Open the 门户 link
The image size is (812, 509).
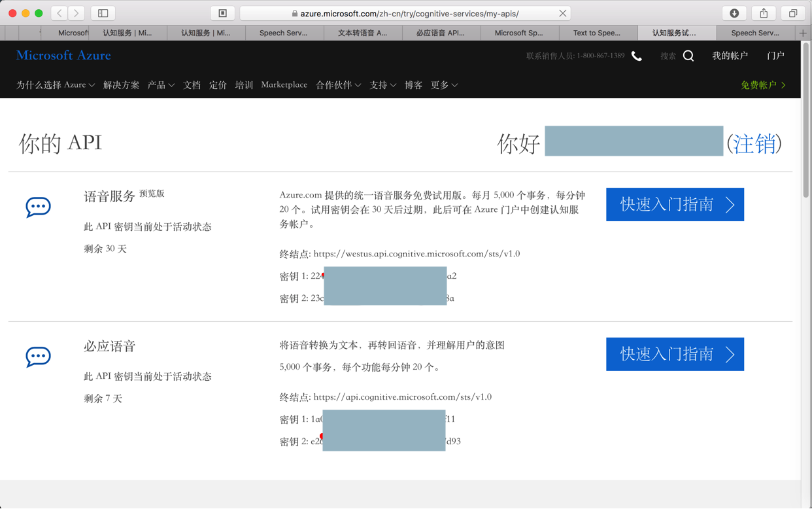pos(775,56)
